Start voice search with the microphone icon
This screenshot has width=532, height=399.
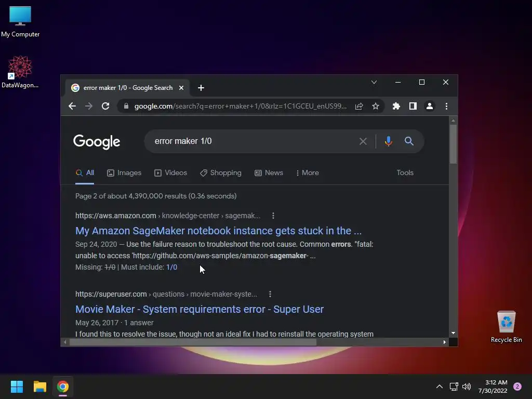click(389, 141)
